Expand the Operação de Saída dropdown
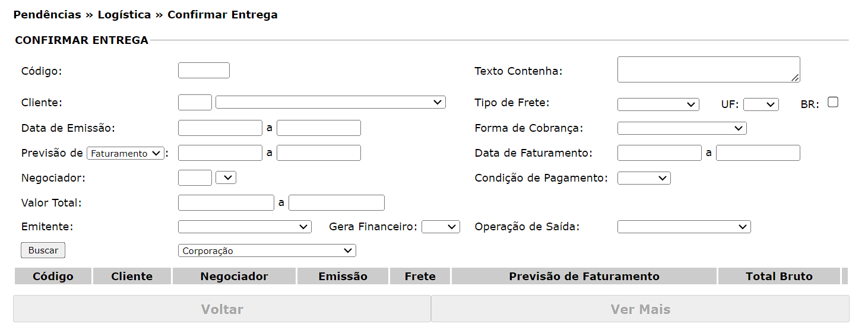Image resolution: width=868 pixels, height=330 pixels. coord(684,227)
